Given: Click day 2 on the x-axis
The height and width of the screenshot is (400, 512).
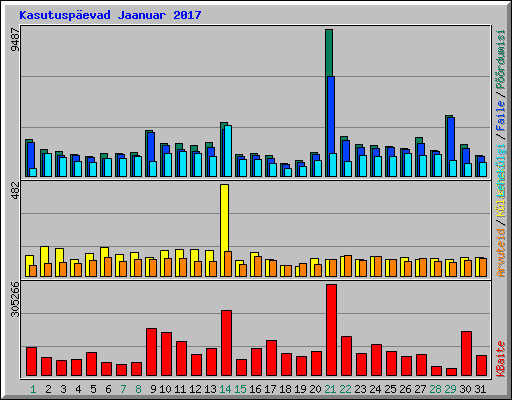Looking at the screenshot, I should tap(48, 389).
